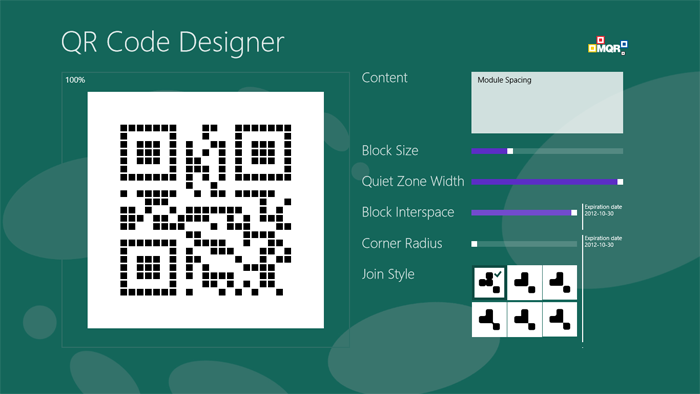The image size is (700, 394).
Task: Click the Content label
Action: (384, 78)
